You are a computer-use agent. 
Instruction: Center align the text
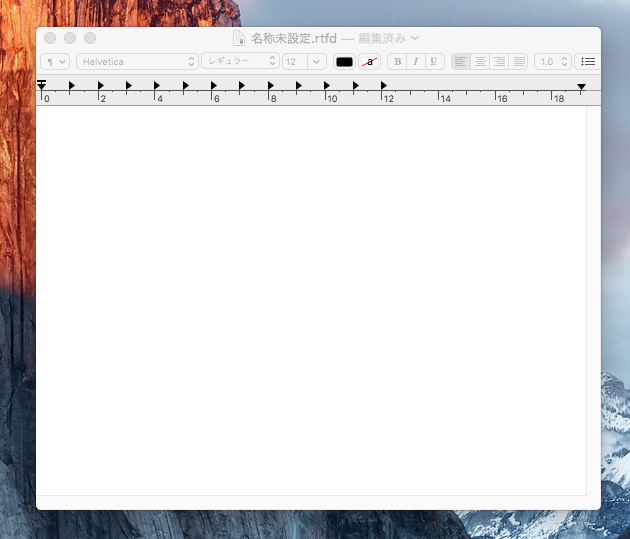[480, 62]
